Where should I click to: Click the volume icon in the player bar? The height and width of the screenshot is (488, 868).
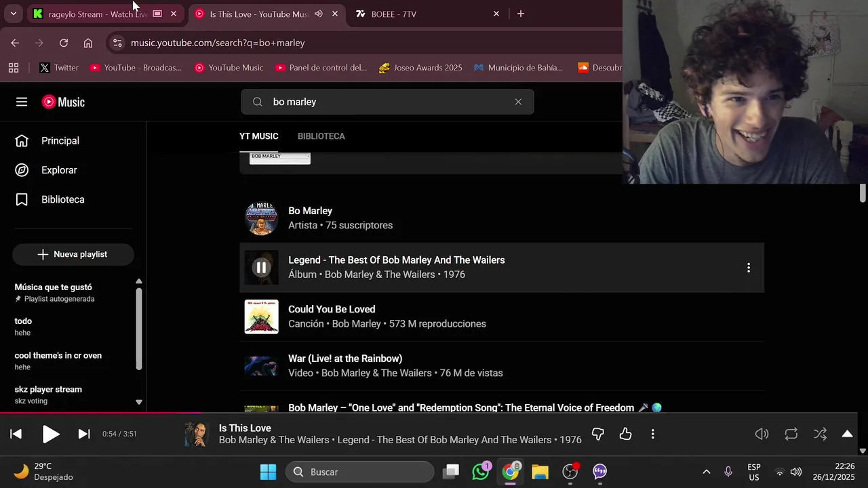[x=762, y=434]
